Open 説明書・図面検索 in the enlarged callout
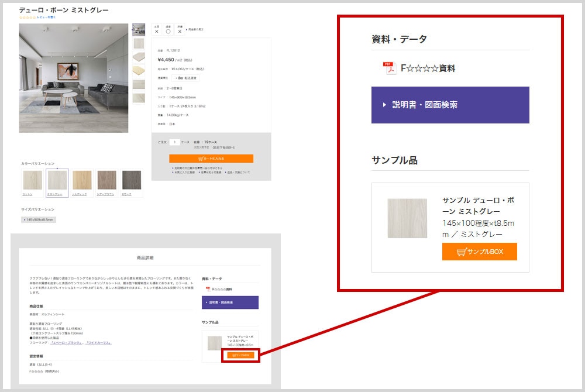 [x=450, y=105]
